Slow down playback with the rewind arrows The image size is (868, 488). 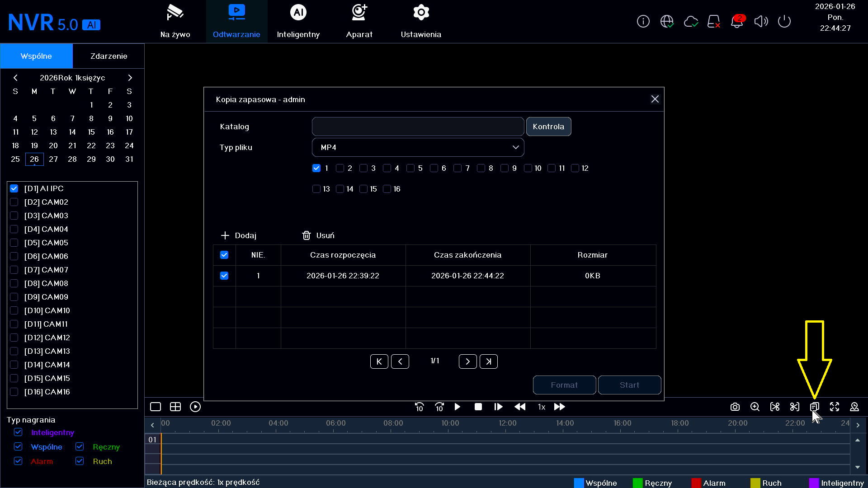click(x=520, y=407)
